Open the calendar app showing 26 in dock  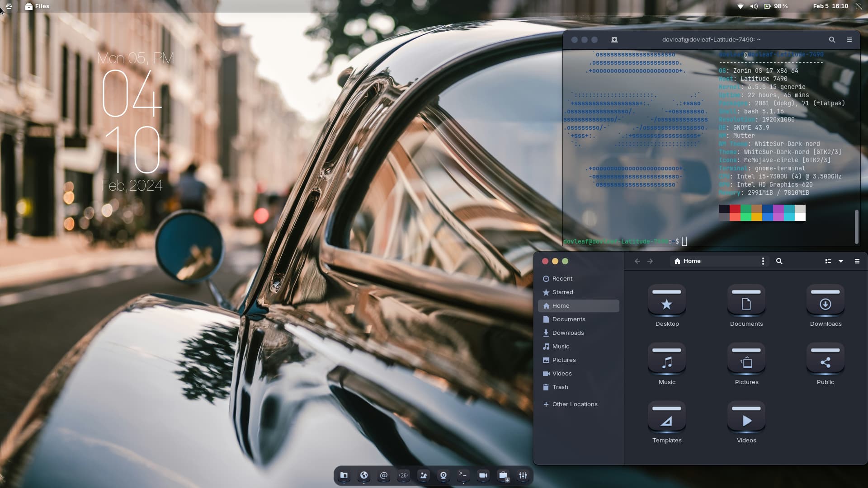[x=404, y=475]
